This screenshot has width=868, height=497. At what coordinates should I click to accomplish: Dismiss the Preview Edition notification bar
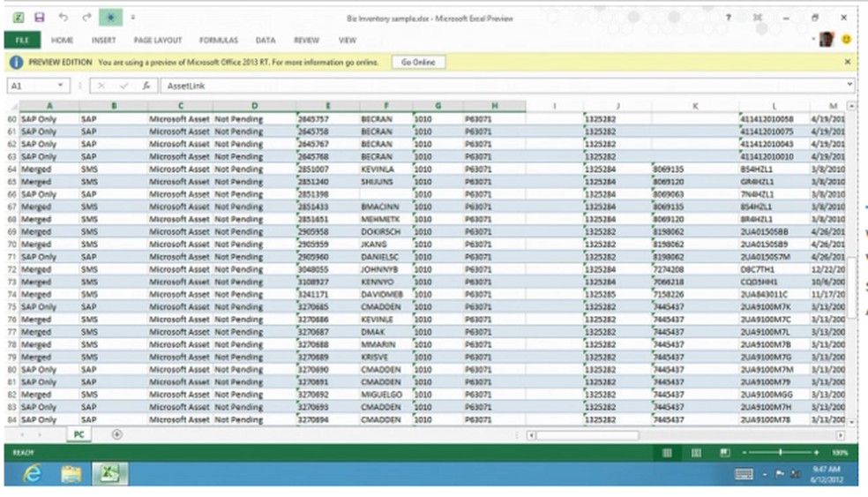(x=848, y=63)
